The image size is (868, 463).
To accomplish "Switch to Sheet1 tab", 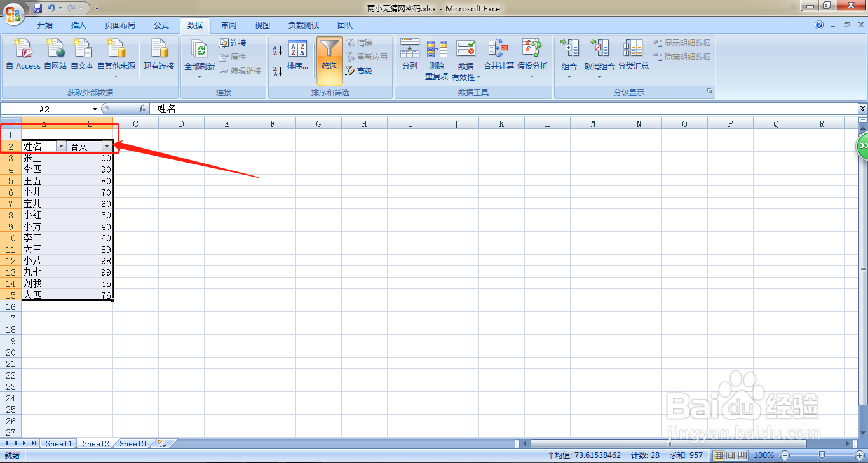I will (59, 444).
